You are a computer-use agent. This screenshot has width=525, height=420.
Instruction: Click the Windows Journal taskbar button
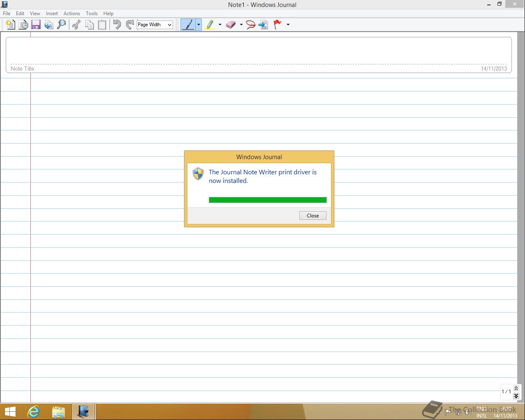coord(84,411)
